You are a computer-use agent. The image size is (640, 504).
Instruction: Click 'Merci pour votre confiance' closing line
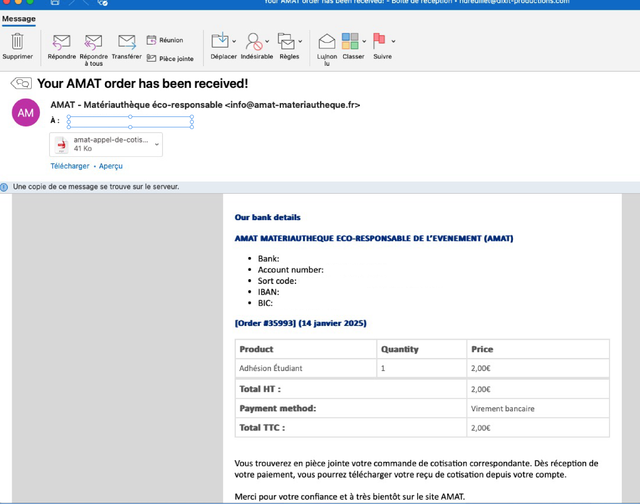tap(350, 497)
